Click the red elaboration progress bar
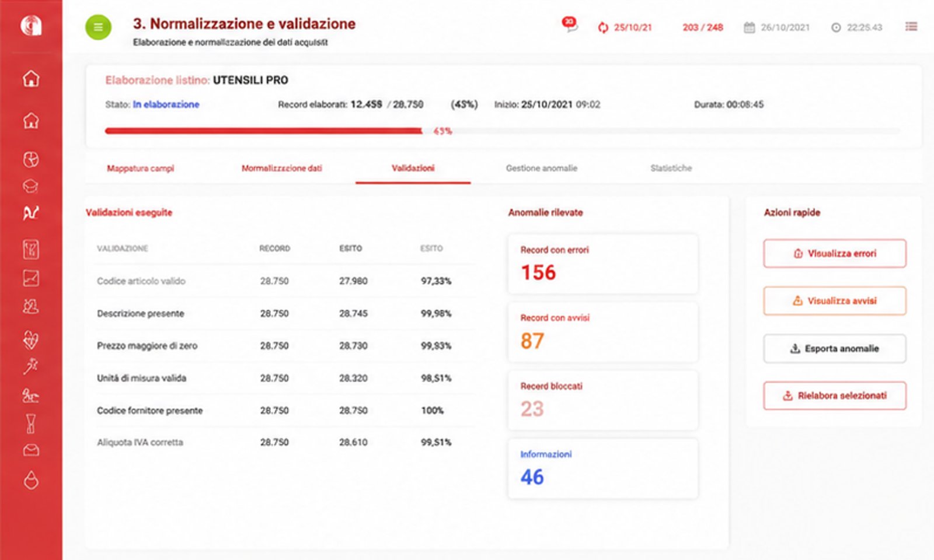 (263, 131)
